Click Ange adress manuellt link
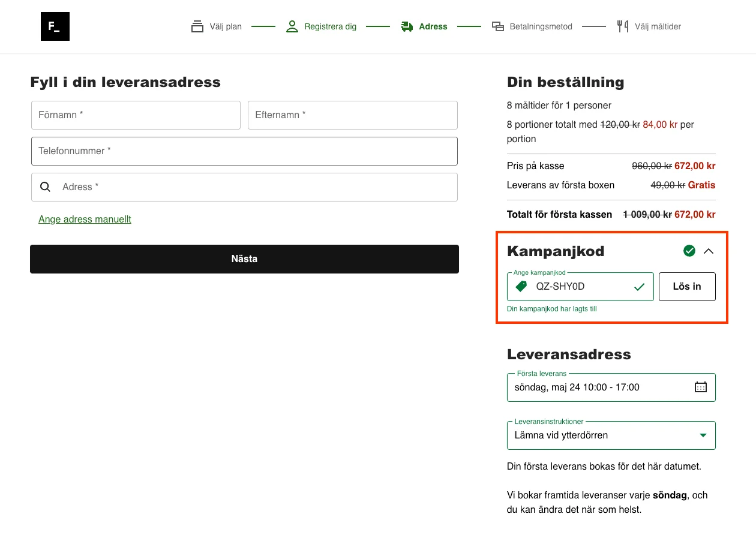This screenshot has height=544, width=756. point(85,220)
